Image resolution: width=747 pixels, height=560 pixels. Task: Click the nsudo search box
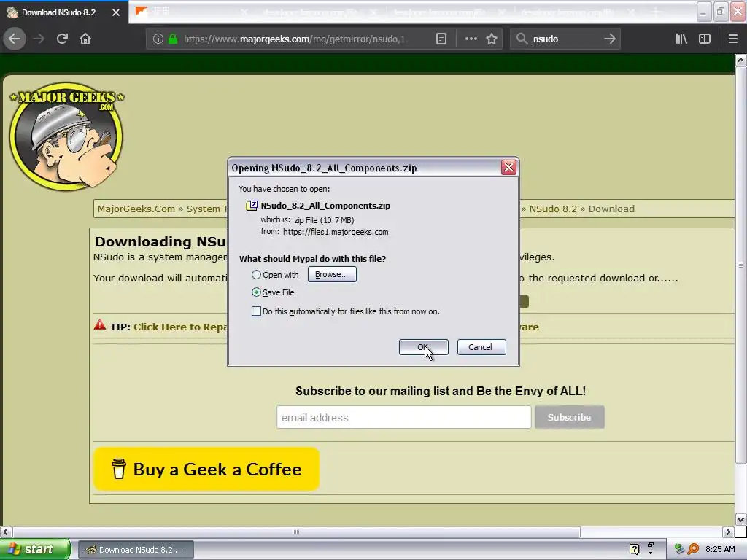(x=565, y=39)
